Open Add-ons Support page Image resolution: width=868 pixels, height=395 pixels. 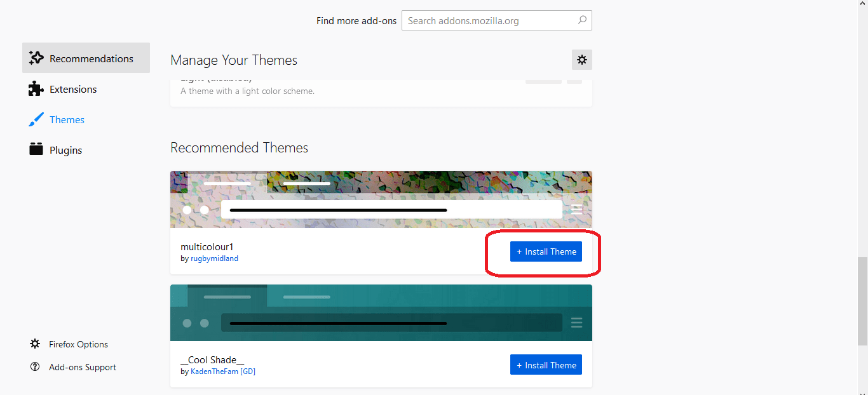click(82, 367)
